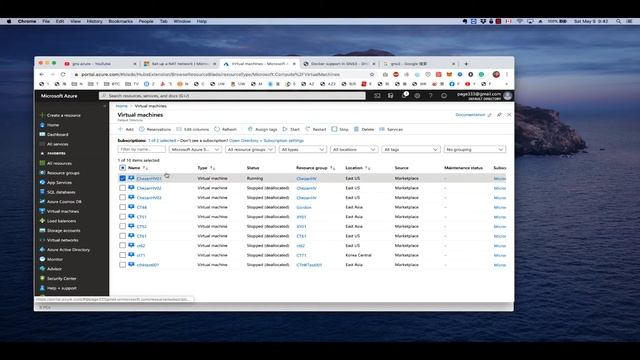Click Refresh in the VM toolbar
The image size is (640, 360).
pos(226,129)
